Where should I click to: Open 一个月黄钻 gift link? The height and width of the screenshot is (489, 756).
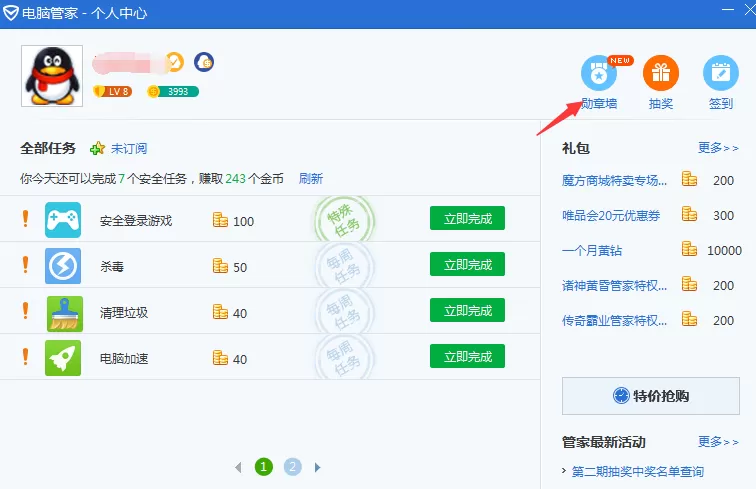coord(592,251)
